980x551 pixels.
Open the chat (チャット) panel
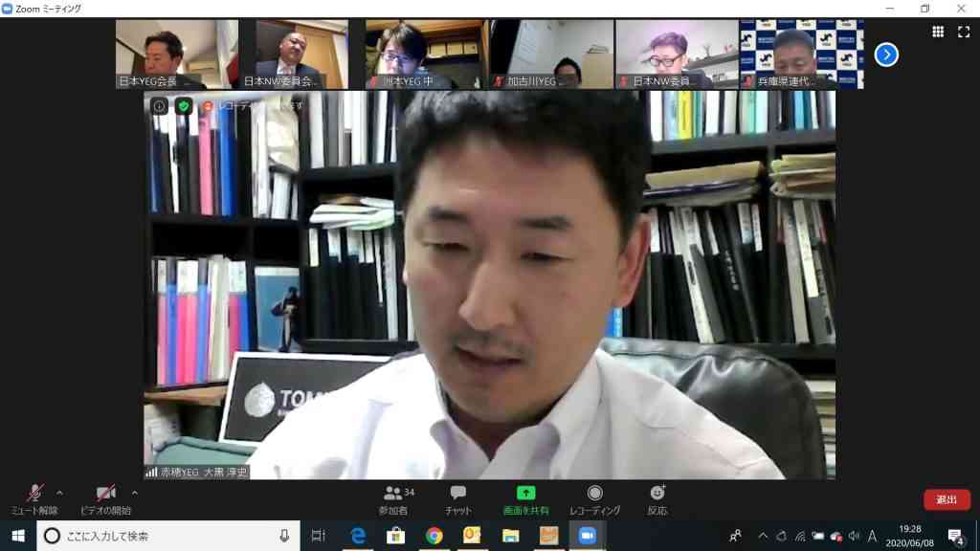(458, 499)
